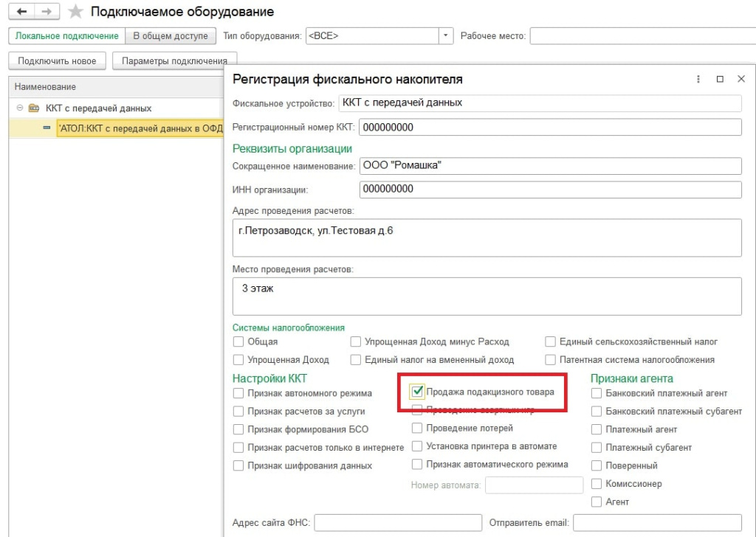
Task: Enable the 'Общая' taxation system checkbox
Action: tap(238, 342)
